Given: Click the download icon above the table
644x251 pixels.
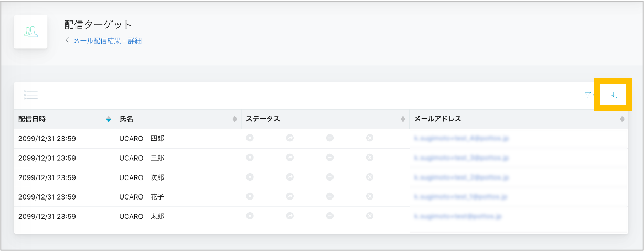Looking at the screenshot, I should point(614,95).
